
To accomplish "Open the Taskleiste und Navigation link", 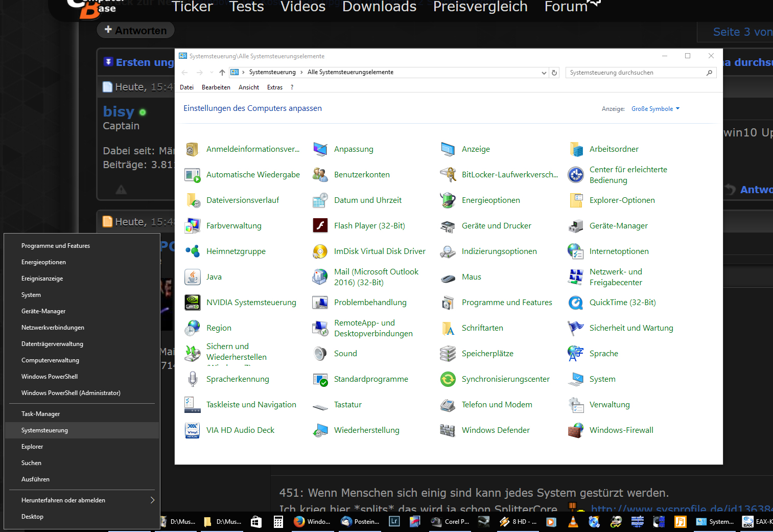I will click(251, 405).
